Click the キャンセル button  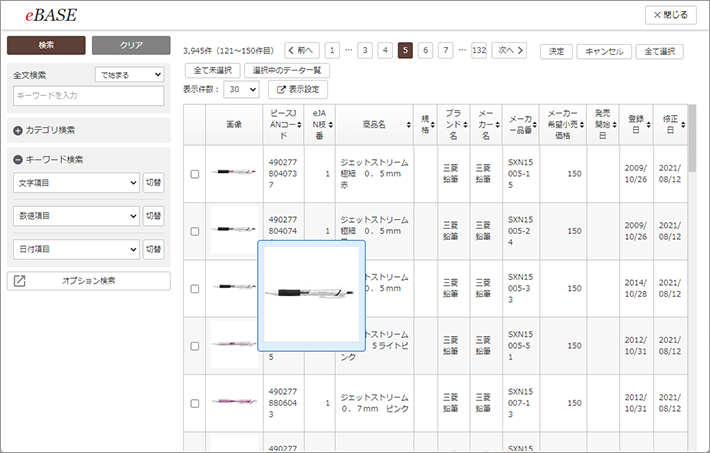click(x=604, y=52)
